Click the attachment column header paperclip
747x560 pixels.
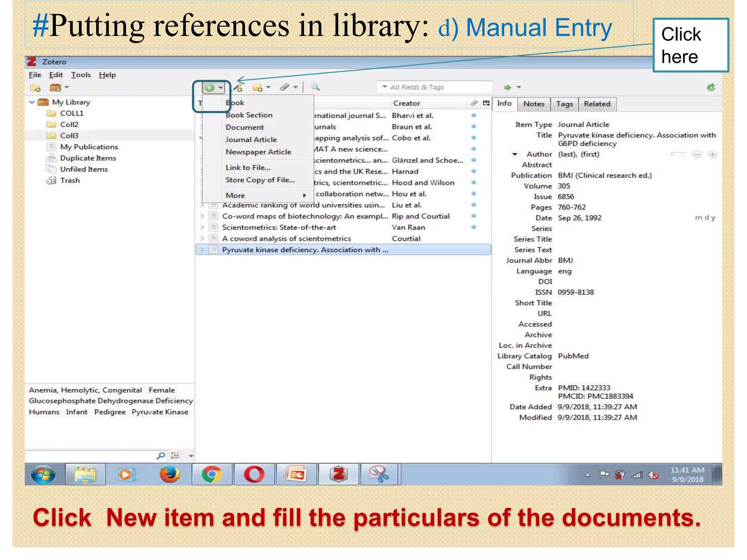[474, 103]
